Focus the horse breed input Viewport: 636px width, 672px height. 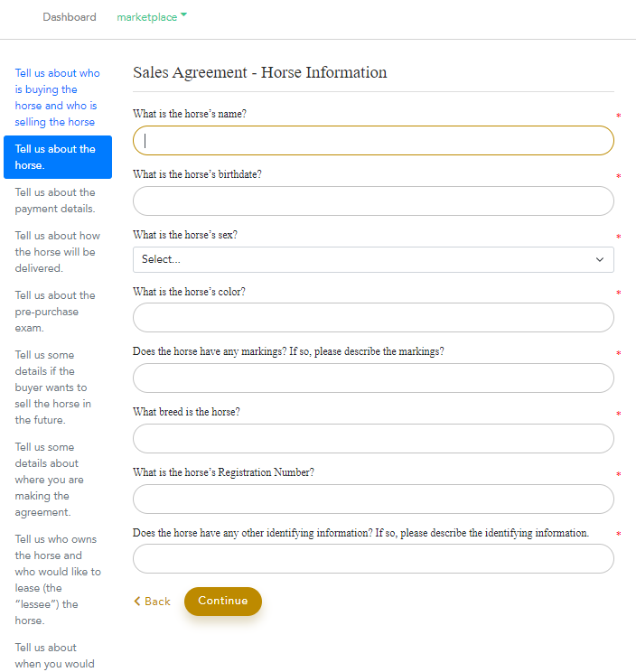click(x=372, y=438)
